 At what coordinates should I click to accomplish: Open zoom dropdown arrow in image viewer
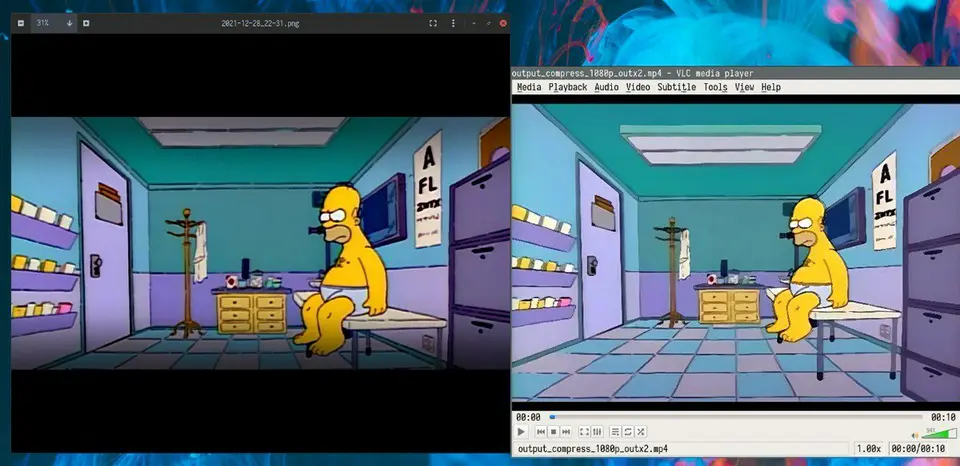[69, 23]
